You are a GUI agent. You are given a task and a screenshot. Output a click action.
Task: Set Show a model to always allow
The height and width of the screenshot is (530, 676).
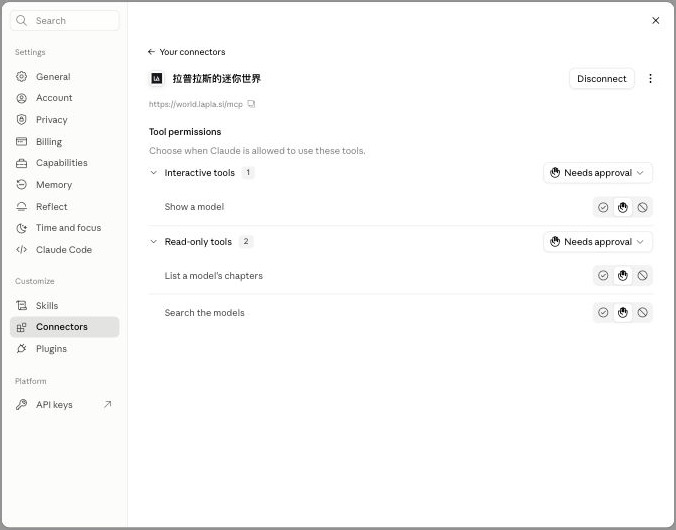(603, 207)
